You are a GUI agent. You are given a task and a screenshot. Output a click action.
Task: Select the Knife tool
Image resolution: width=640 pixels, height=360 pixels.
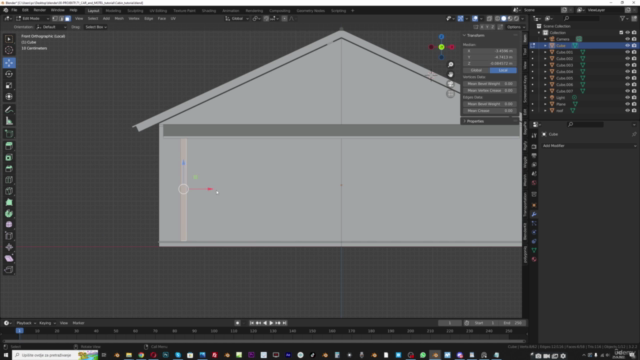[9, 191]
